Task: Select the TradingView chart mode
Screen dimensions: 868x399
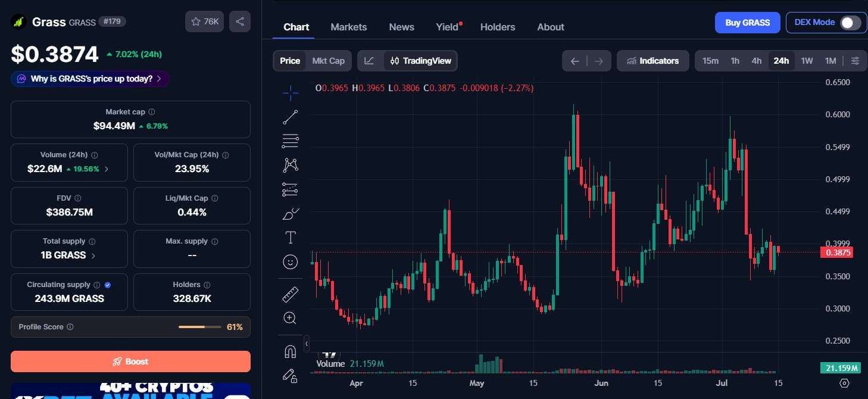Action: click(421, 61)
